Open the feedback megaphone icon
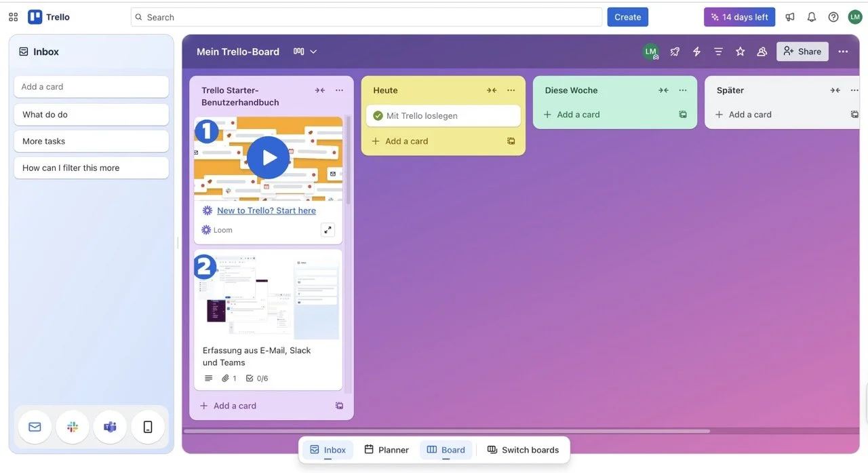This screenshot has width=868, height=473. coord(790,17)
